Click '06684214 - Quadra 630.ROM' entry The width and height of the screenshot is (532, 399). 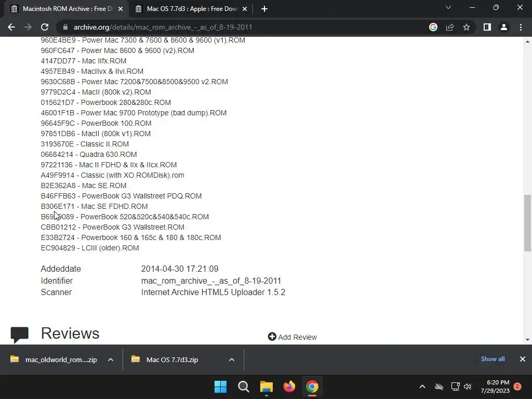[89, 155]
